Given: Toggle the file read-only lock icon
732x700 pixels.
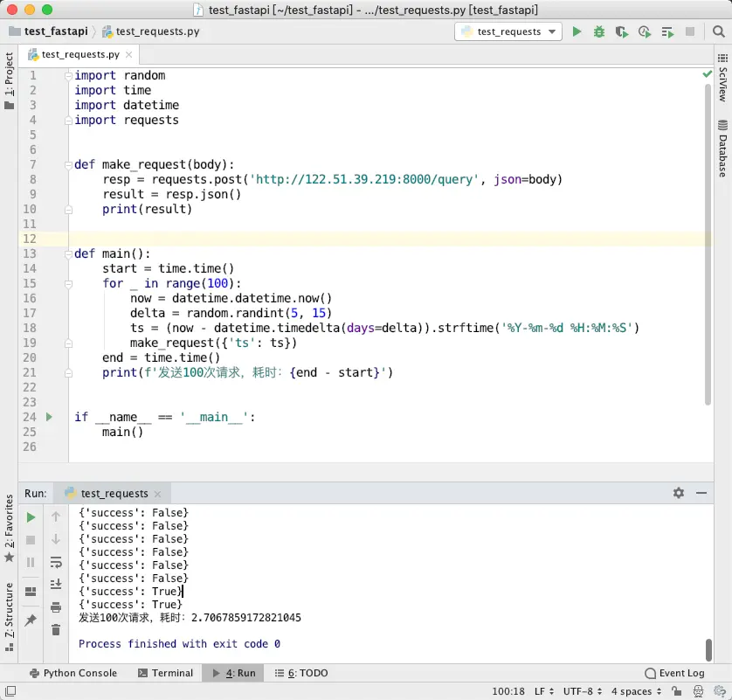Looking at the screenshot, I should [x=676, y=691].
